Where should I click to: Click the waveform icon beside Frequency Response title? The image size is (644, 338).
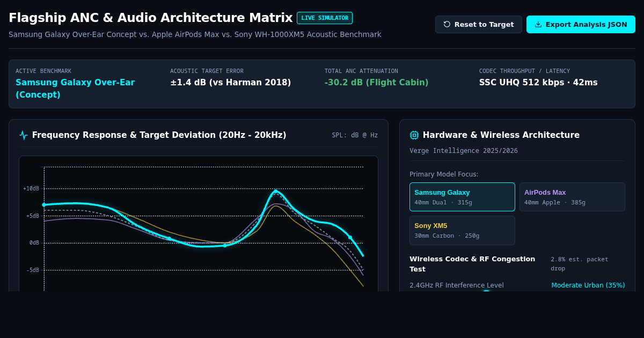(24, 135)
